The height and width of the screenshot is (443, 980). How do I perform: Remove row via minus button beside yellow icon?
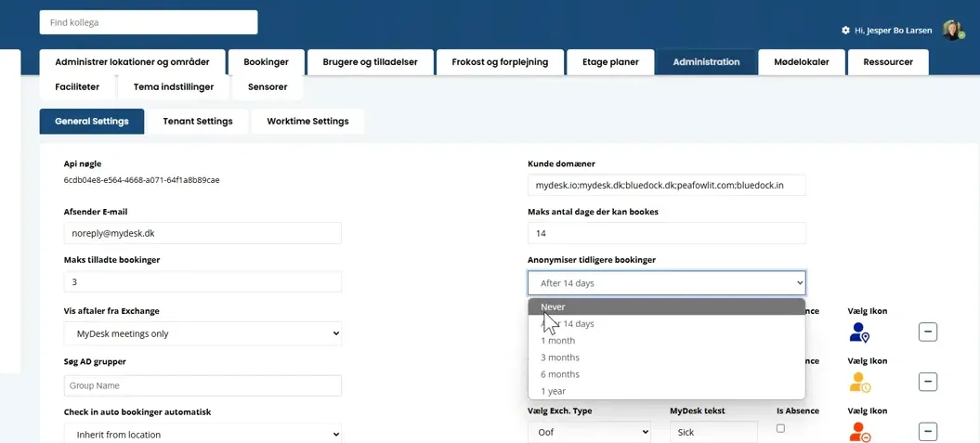tap(927, 381)
